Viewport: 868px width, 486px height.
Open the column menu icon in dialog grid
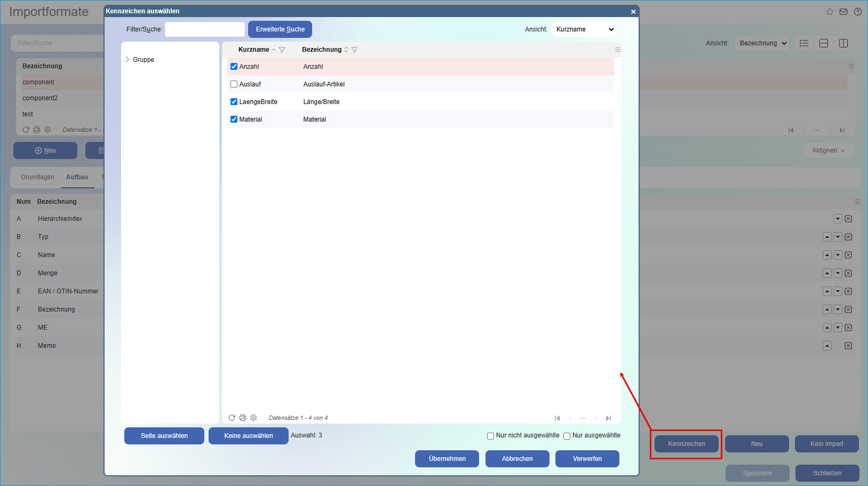(x=617, y=50)
